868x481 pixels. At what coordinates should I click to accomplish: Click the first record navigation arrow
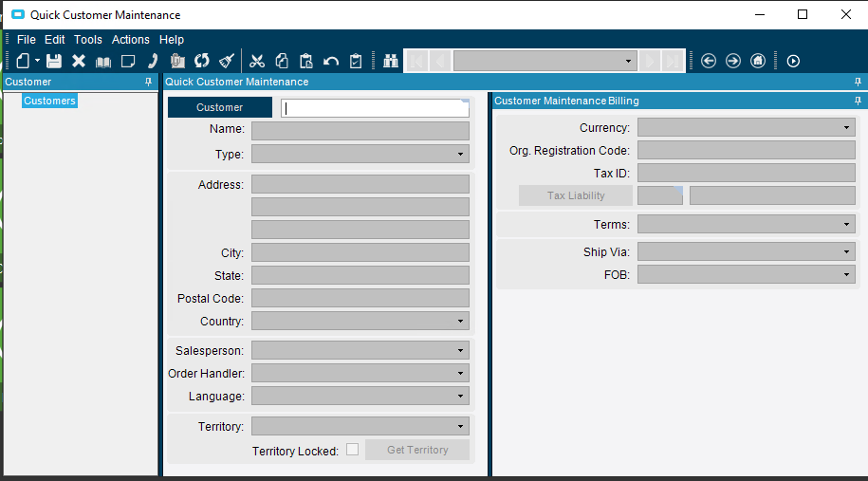(x=416, y=61)
